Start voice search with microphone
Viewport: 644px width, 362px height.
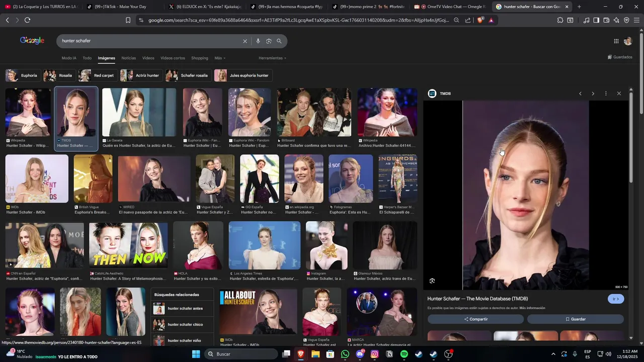(258, 41)
